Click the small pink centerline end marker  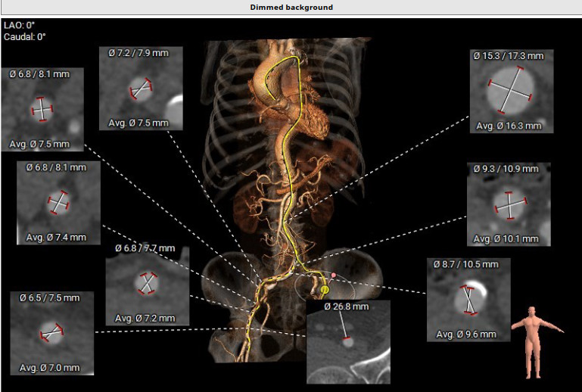333,275
